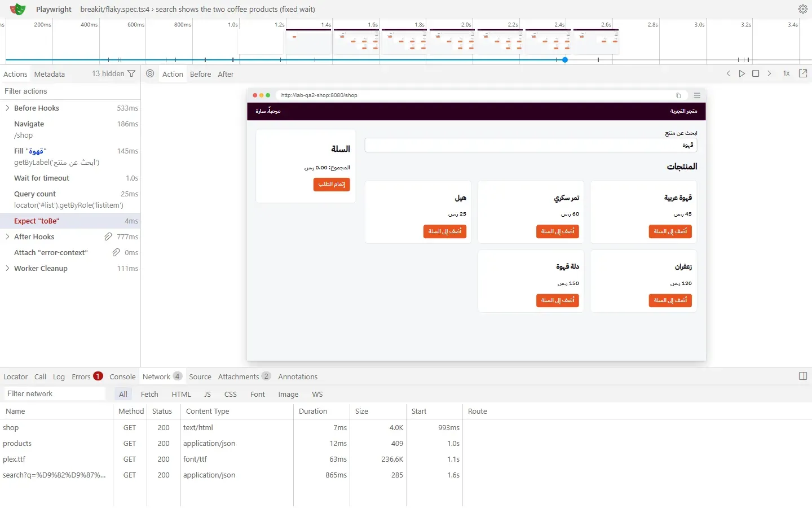
Task: Click add-to-cart button for زعفران
Action: click(670, 300)
